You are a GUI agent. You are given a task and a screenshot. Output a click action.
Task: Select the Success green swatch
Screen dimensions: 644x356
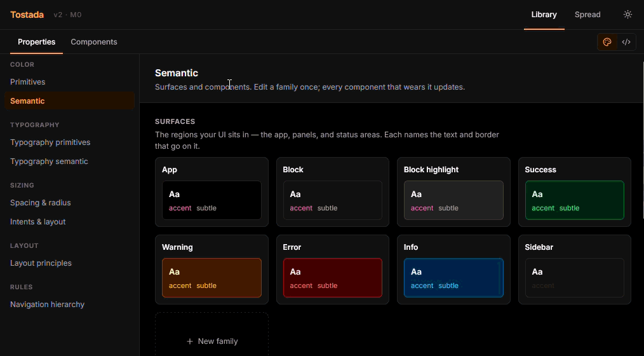[575, 200]
